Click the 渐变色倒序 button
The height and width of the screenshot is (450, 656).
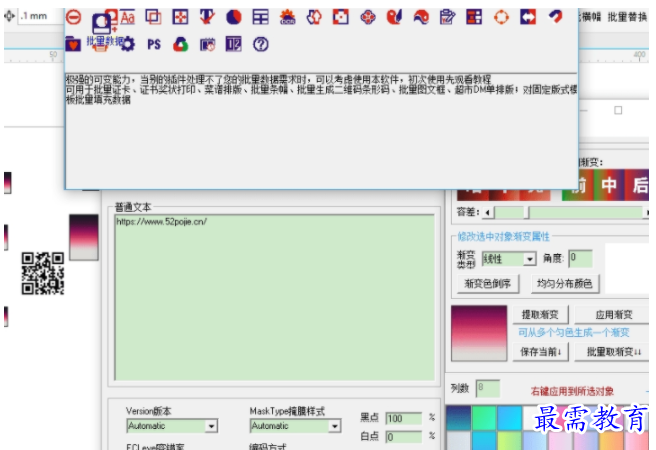[488, 284]
